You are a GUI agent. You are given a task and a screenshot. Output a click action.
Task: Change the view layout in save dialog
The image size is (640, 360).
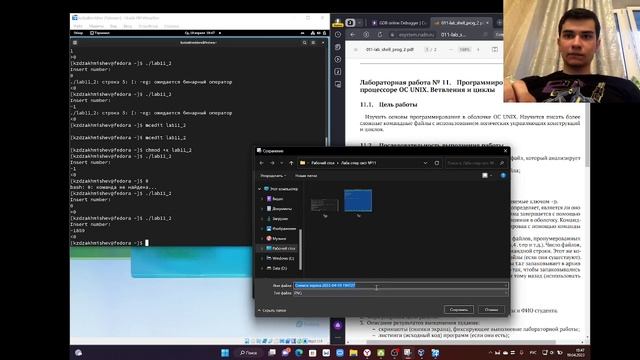click(487, 176)
